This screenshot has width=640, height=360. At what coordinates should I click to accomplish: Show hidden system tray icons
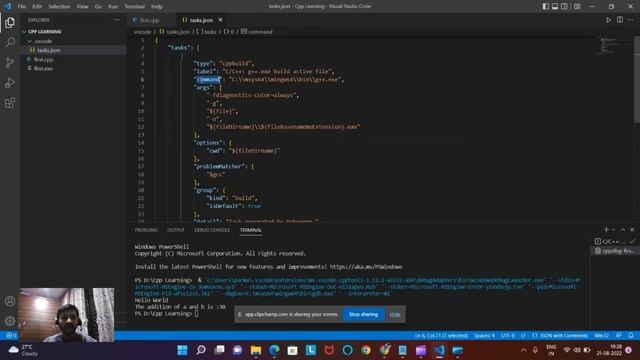pyautogui.click(x=523, y=350)
